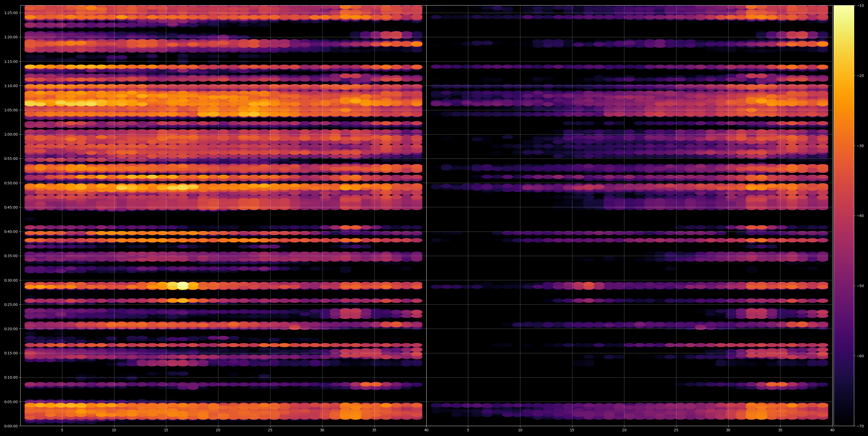Click the 1:10:00 y-axis time label
Image resolution: width=868 pixels, height=436 pixels.
click(11, 86)
